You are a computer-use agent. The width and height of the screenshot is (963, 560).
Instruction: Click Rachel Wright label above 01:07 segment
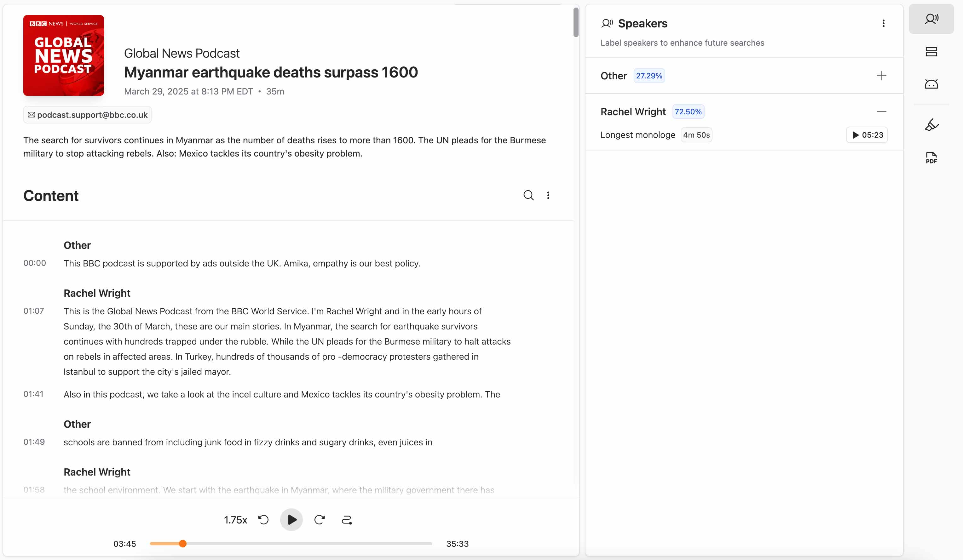click(97, 293)
